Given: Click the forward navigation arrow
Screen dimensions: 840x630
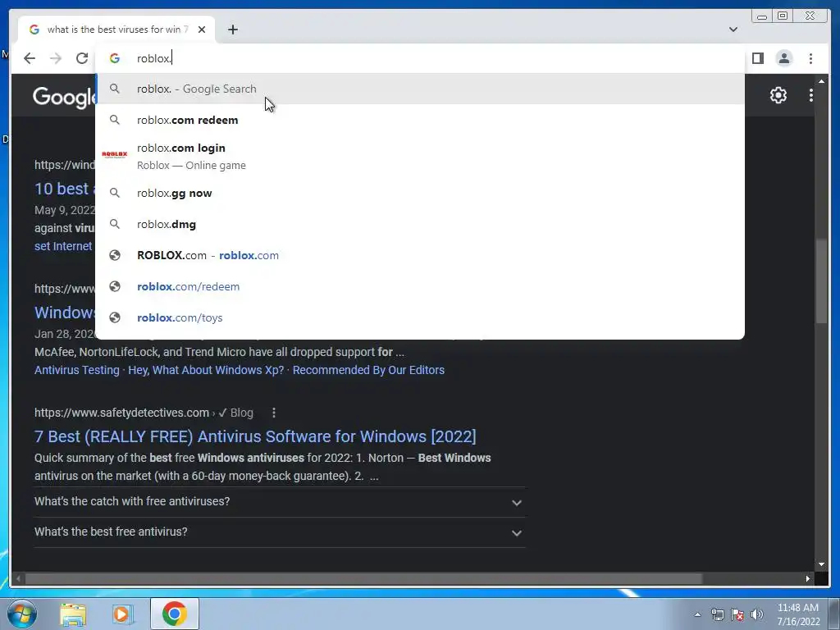Looking at the screenshot, I should click(x=56, y=58).
